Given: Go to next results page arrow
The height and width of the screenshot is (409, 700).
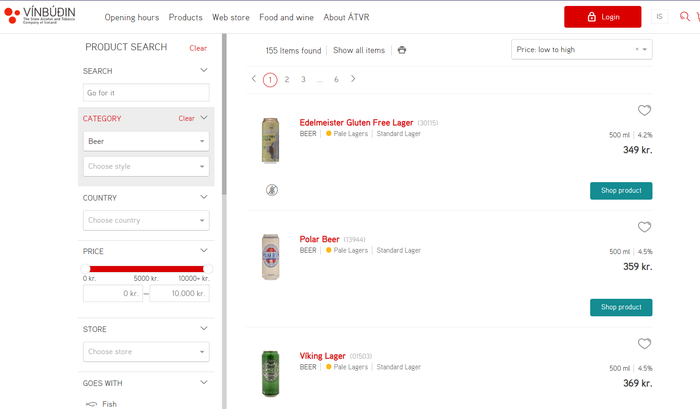Looking at the screenshot, I should point(353,79).
